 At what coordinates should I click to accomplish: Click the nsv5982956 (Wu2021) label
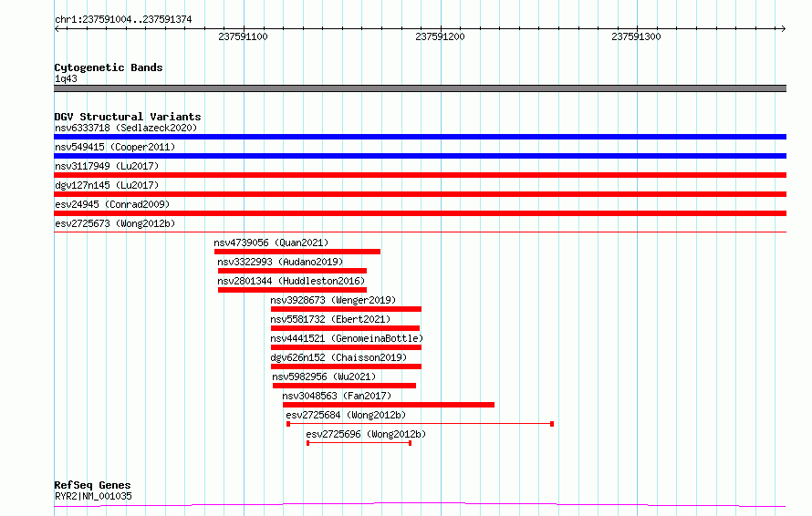coord(324,377)
